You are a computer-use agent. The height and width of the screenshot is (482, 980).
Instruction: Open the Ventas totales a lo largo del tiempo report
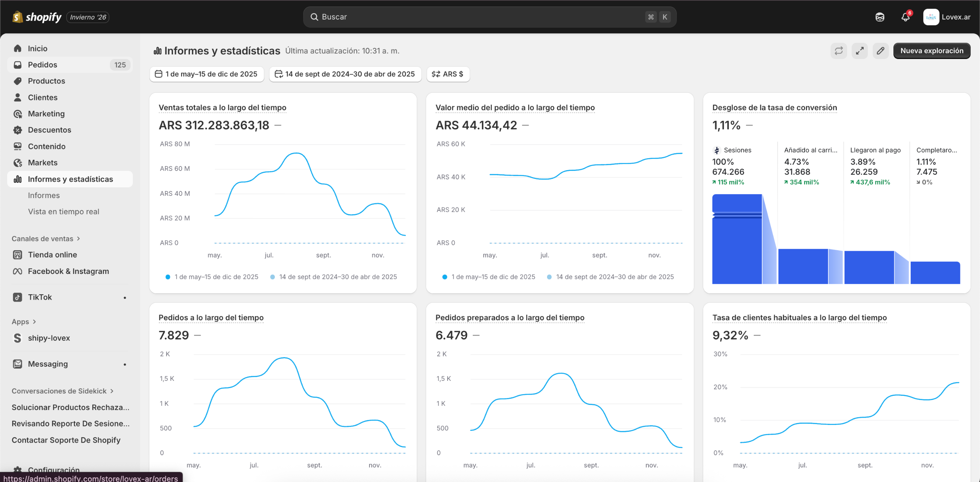(222, 108)
